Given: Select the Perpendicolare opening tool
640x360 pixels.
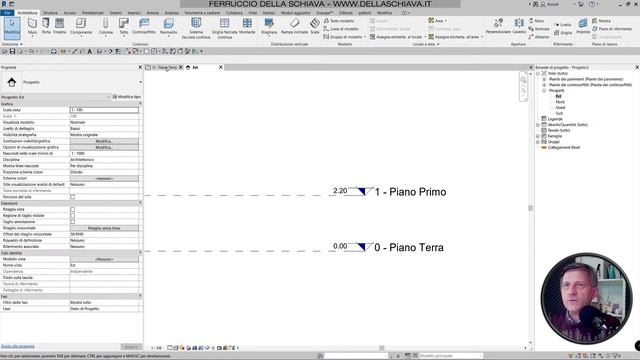Looking at the screenshot, I should [x=498, y=27].
